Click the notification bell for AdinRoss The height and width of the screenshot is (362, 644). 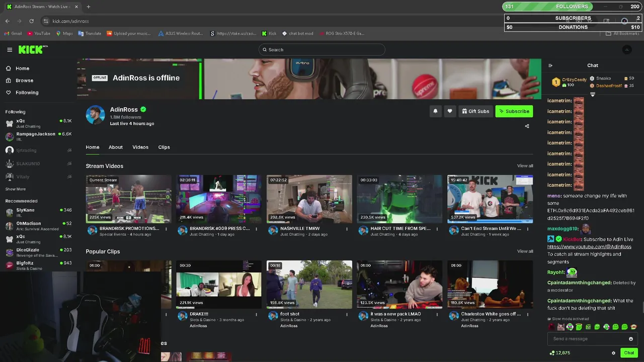(435, 111)
